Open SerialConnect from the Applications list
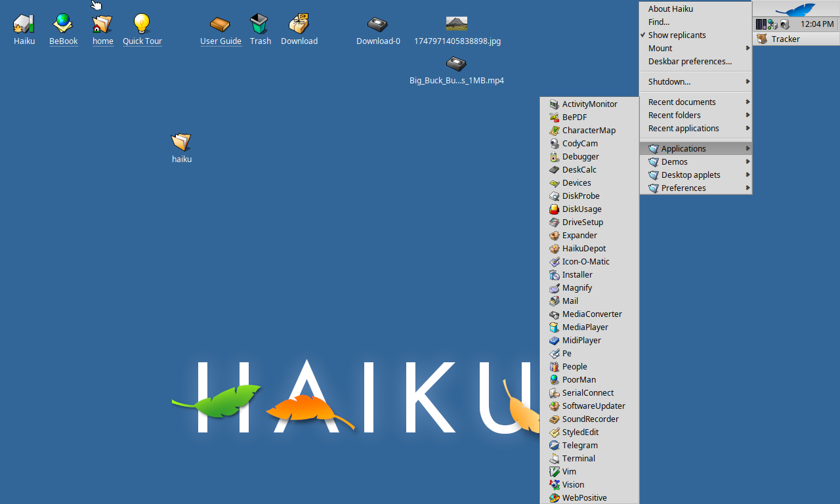The height and width of the screenshot is (504, 840). pos(589,392)
